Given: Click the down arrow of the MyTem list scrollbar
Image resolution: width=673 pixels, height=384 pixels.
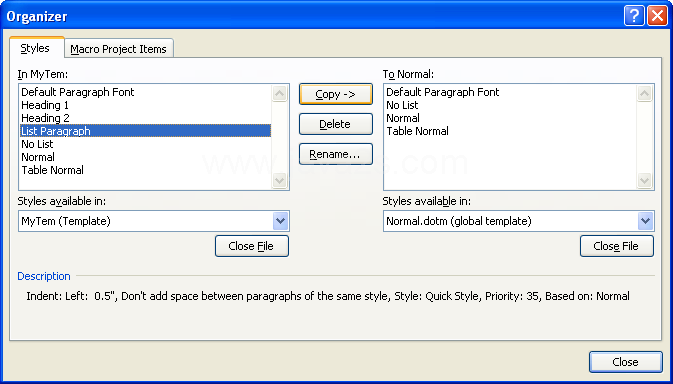Looking at the screenshot, I should click(x=279, y=180).
